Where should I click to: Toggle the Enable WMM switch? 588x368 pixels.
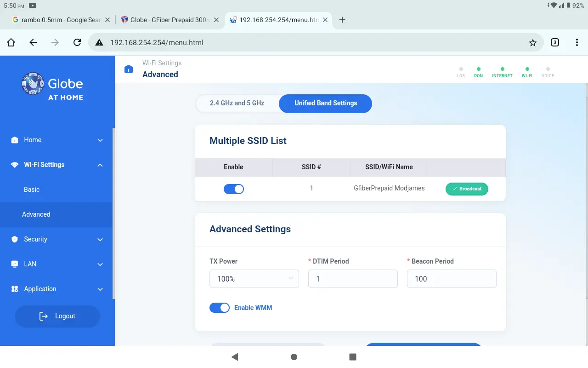220,308
